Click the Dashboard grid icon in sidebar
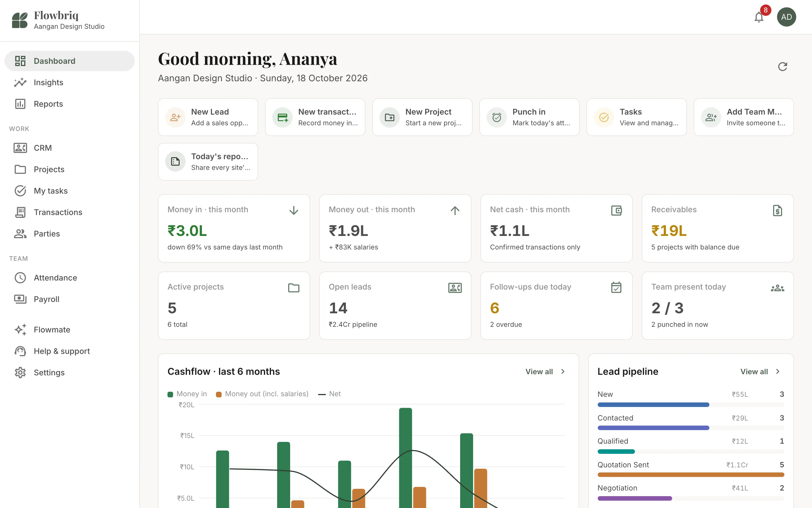The height and width of the screenshot is (508, 812). (20, 61)
